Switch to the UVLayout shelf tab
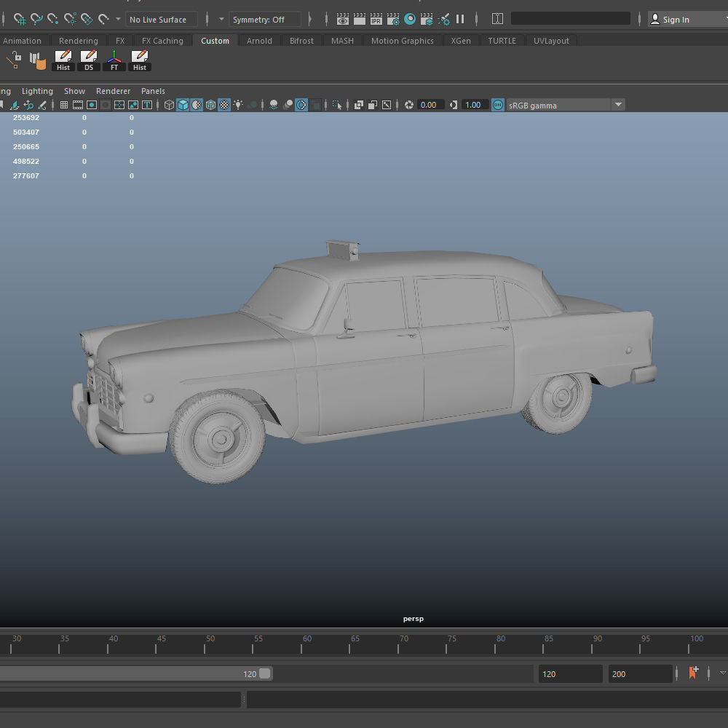The height and width of the screenshot is (728, 728). (x=551, y=40)
